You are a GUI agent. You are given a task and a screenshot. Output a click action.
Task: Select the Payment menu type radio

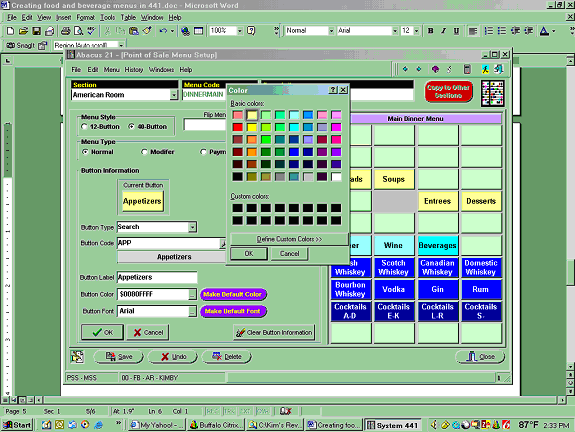pos(204,152)
